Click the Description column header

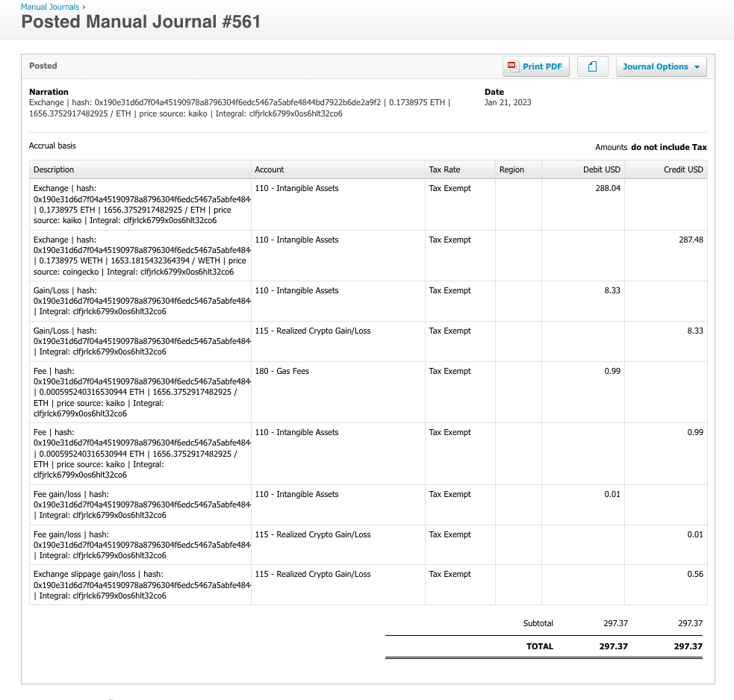(x=54, y=169)
